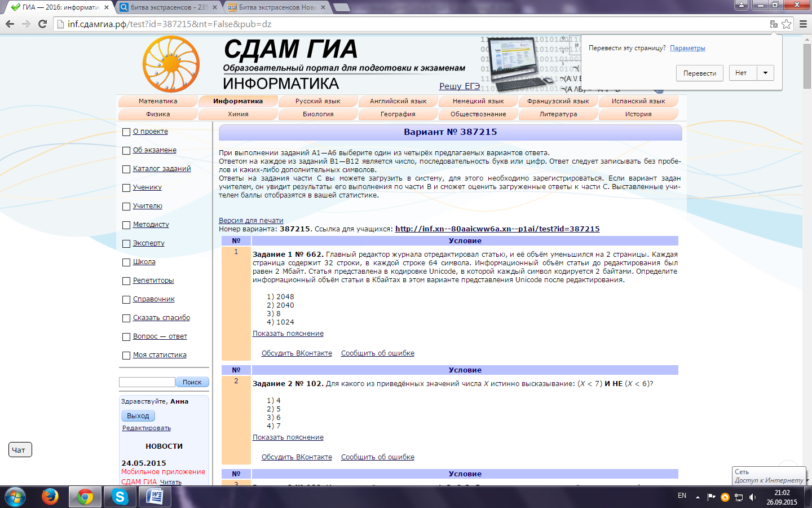Launch Firefox from the taskbar
Screen dimensions: 812x508
coord(50,497)
